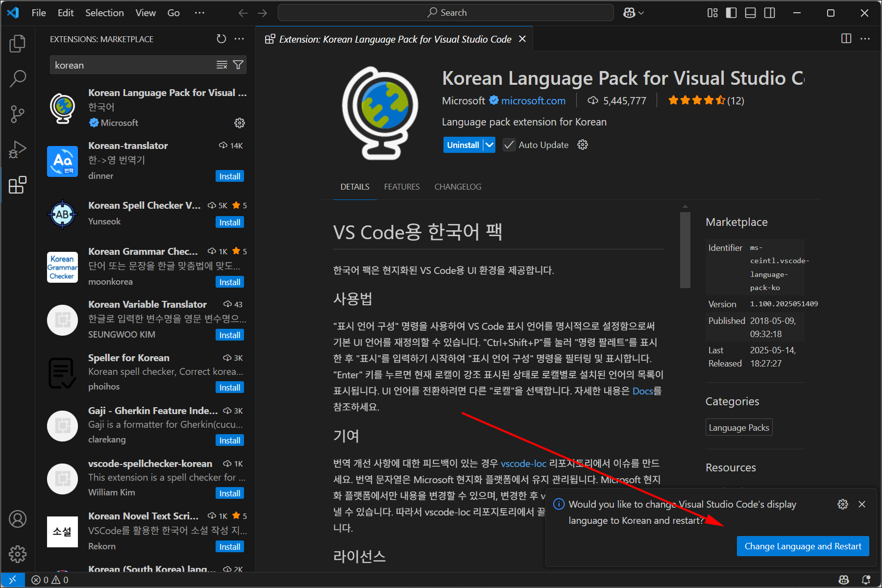This screenshot has height=588, width=882.
Task: Install Korean Grammar Checker extension
Action: pyautogui.click(x=230, y=282)
